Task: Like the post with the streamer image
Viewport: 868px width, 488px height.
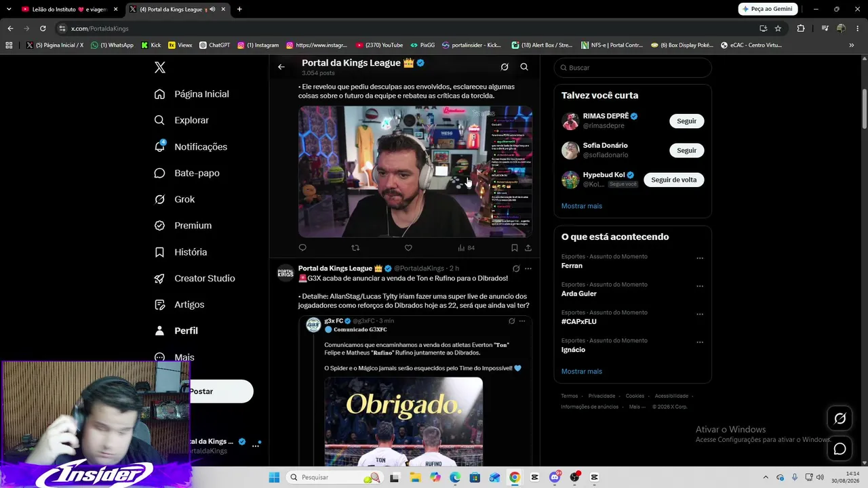Action: pos(408,248)
